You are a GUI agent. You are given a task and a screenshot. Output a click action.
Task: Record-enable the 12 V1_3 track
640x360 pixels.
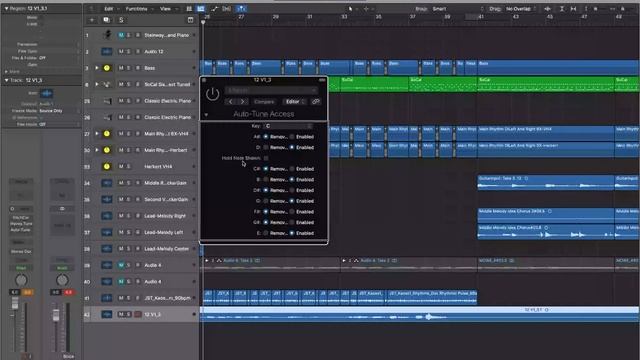138,314
